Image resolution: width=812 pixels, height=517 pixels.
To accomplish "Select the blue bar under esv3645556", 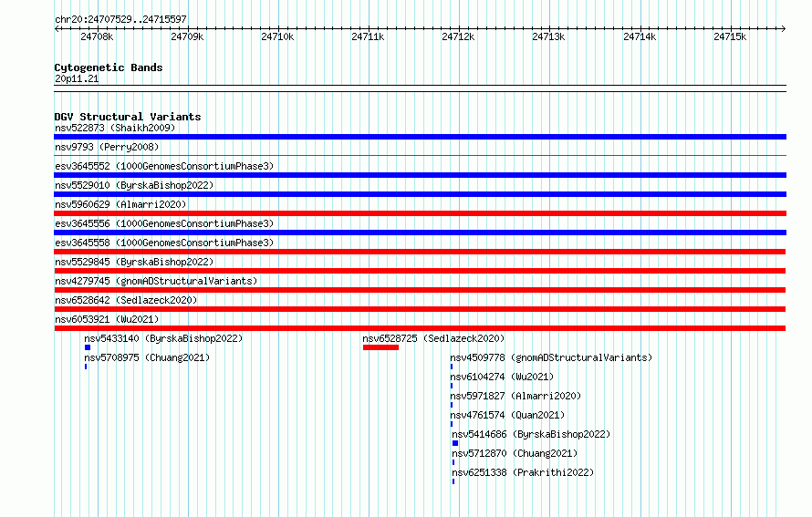I will [x=420, y=233].
